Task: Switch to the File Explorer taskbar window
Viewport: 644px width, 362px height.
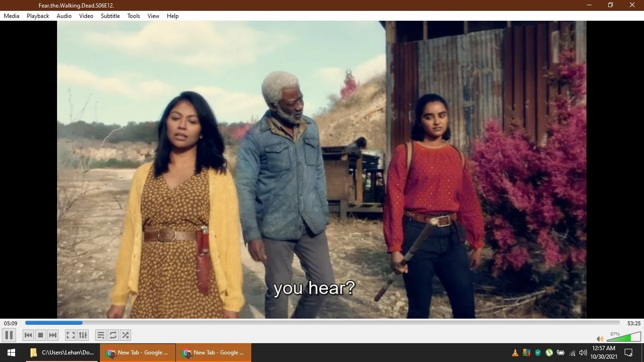Action: 62,353
